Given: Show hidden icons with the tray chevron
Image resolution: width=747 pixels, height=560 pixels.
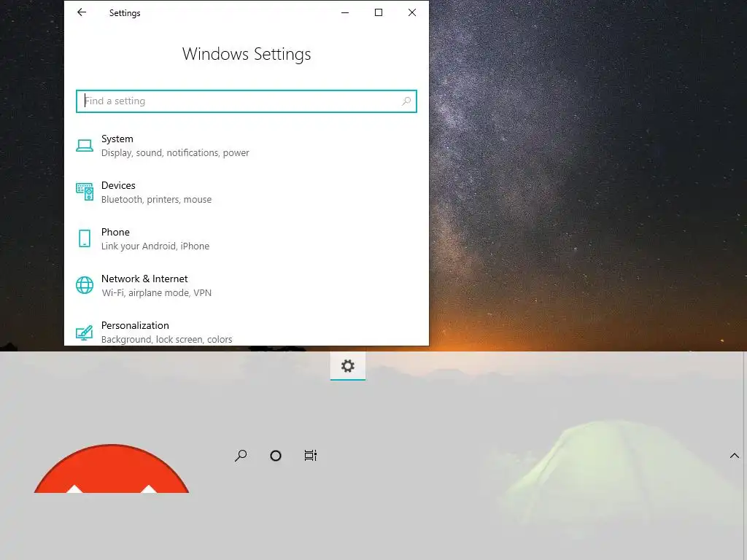Looking at the screenshot, I should (734, 456).
